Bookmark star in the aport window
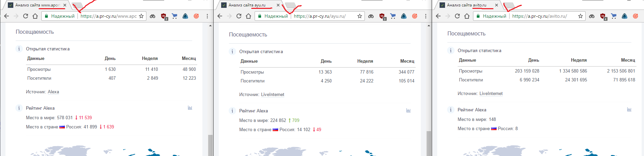 pos(141,16)
